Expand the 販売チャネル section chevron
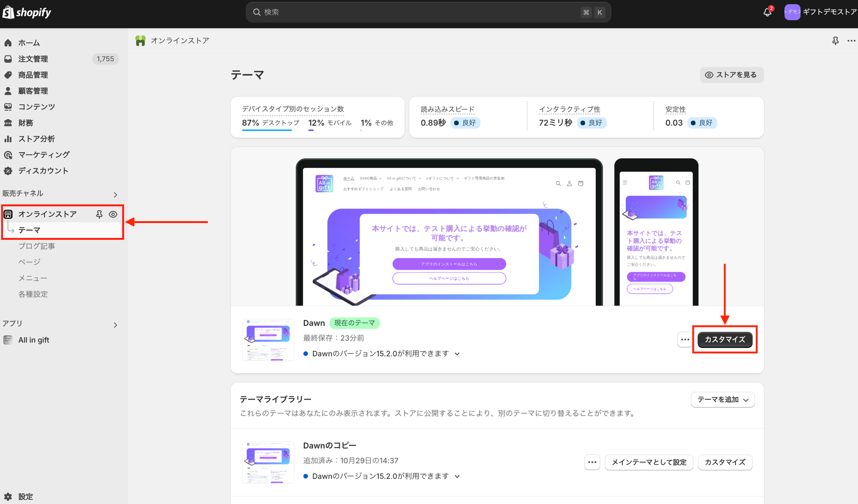858x504 pixels. [x=115, y=195]
